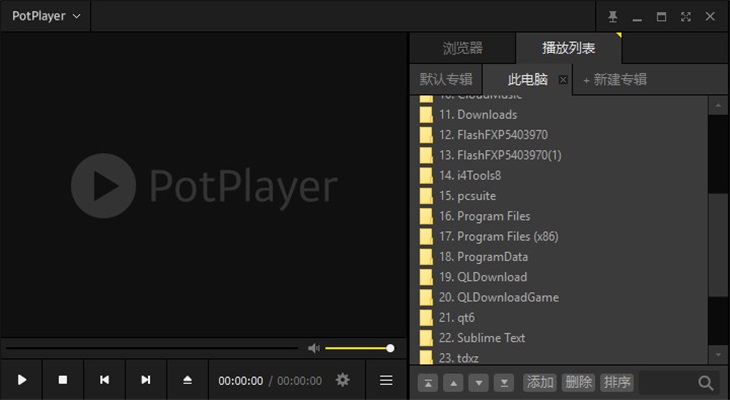Skip to the next track
The image size is (730, 400).
146,380
